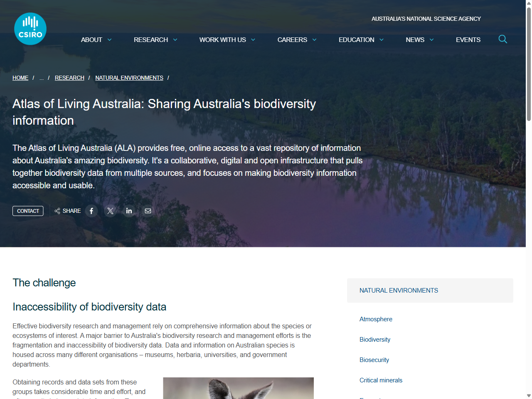Image resolution: width=532 pixels, height=399 pixels.
Task: Go to the EVENTS page
Action: pos(468,40)
